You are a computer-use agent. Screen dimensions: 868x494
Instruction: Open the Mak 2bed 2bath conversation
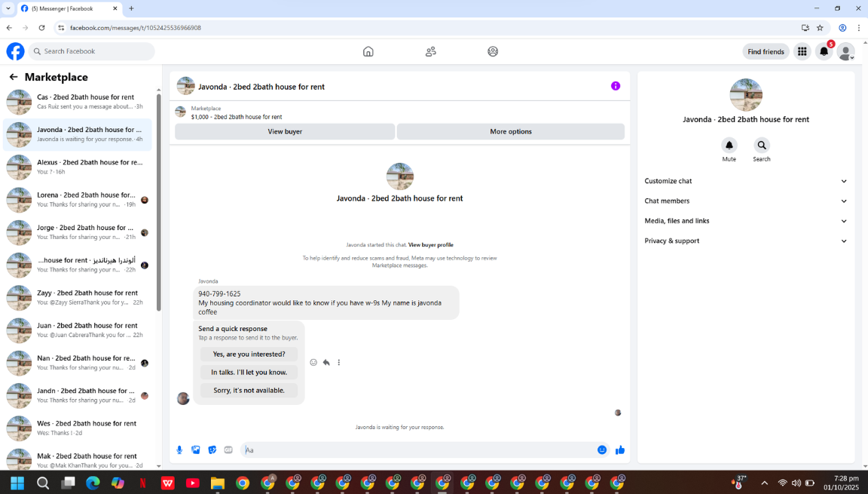[x=78, y=459]
